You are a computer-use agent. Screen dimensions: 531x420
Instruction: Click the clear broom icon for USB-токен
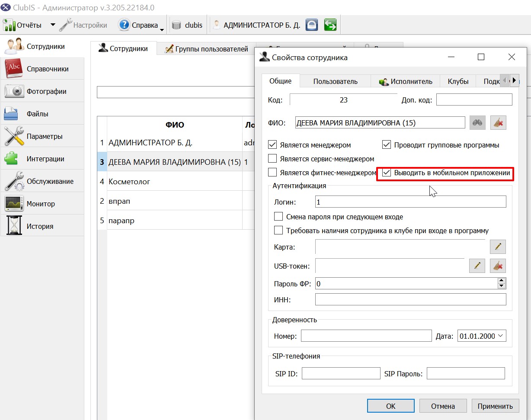point(498,266)
